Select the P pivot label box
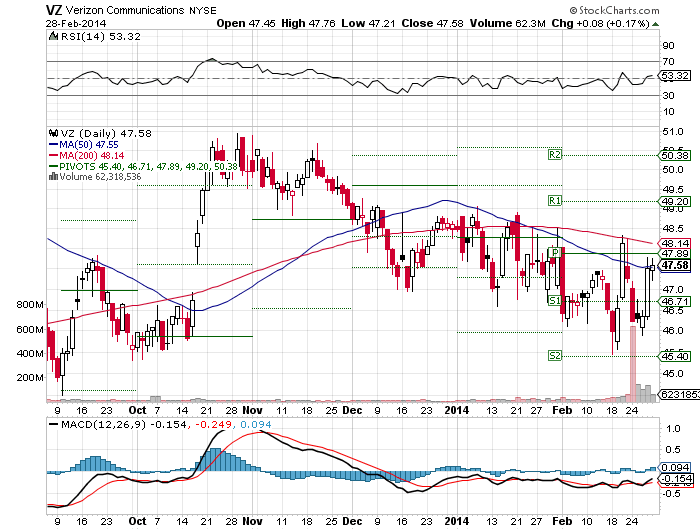 coord(554,253)
